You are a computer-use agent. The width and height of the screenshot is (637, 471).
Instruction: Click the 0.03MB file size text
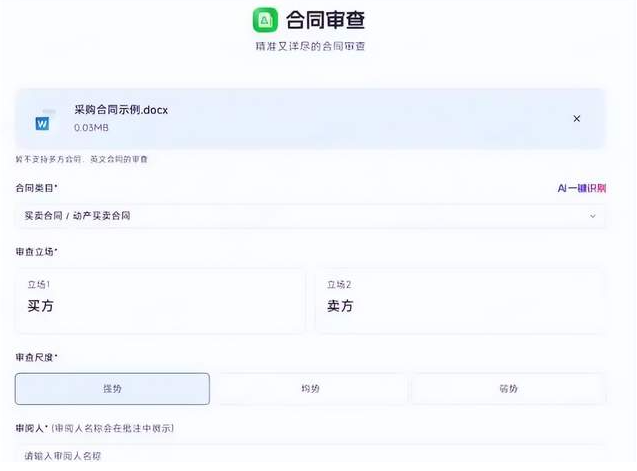pyautogui.click(x=91, y=128)
